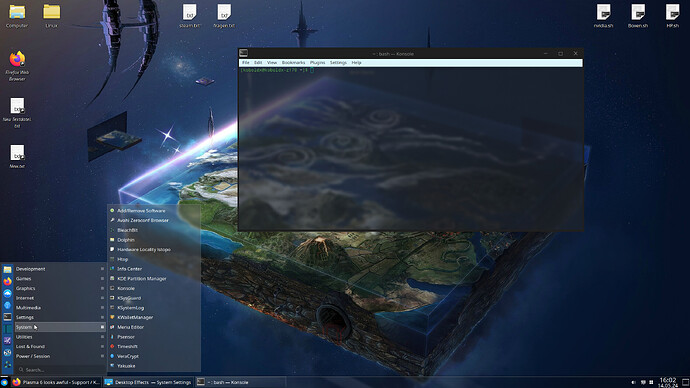Viewport: 690px width, 388px height.
Task: Open the application launcher button on taskbar
Action: [4, 382]
